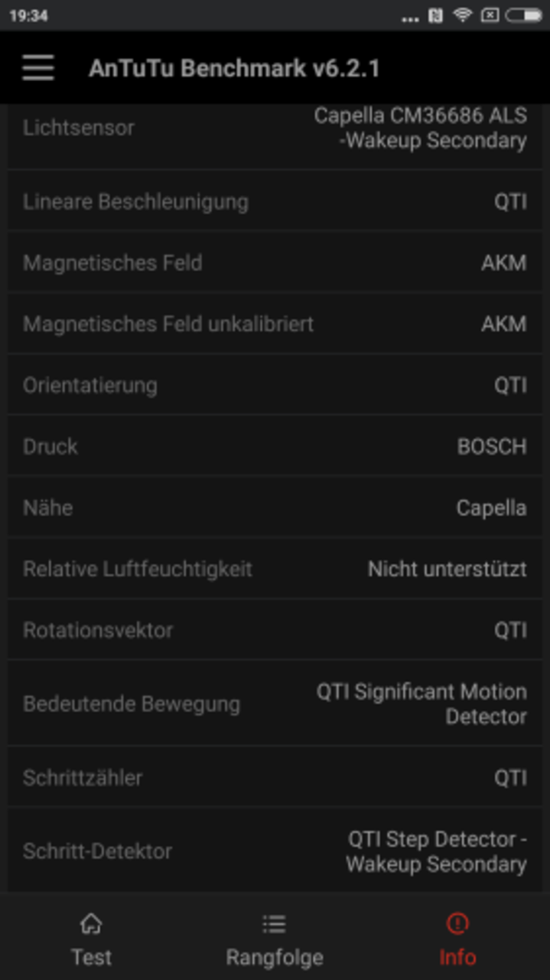Open the hamburger menu icon
The width and height of the screenshot is (550, 980).
[38, 68]
